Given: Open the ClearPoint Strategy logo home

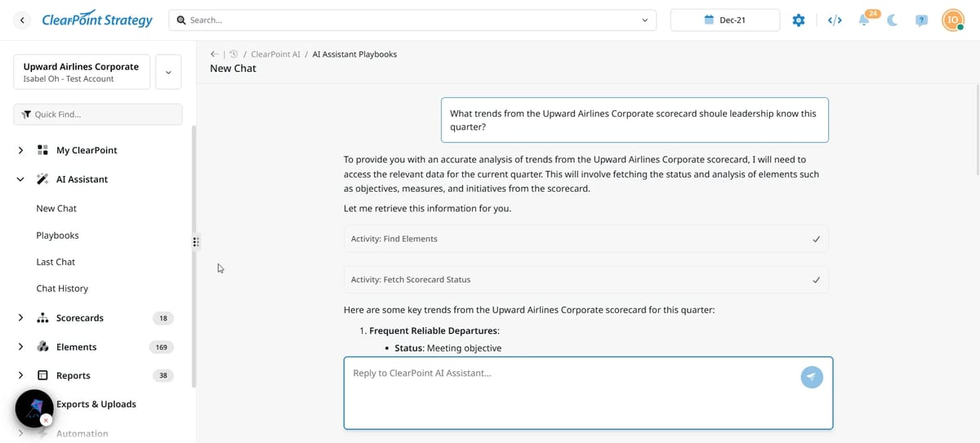Looking at the screenshot, I should [x=97, y=20].
